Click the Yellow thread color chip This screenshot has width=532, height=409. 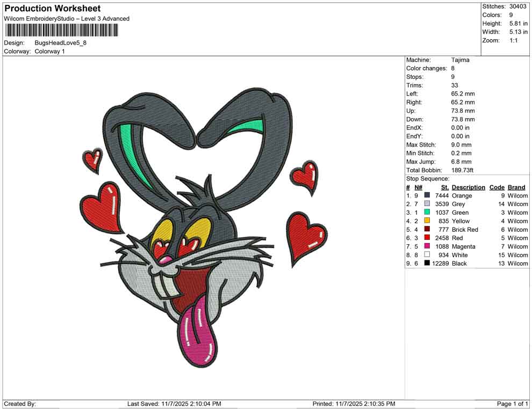[x=426, y=221]
